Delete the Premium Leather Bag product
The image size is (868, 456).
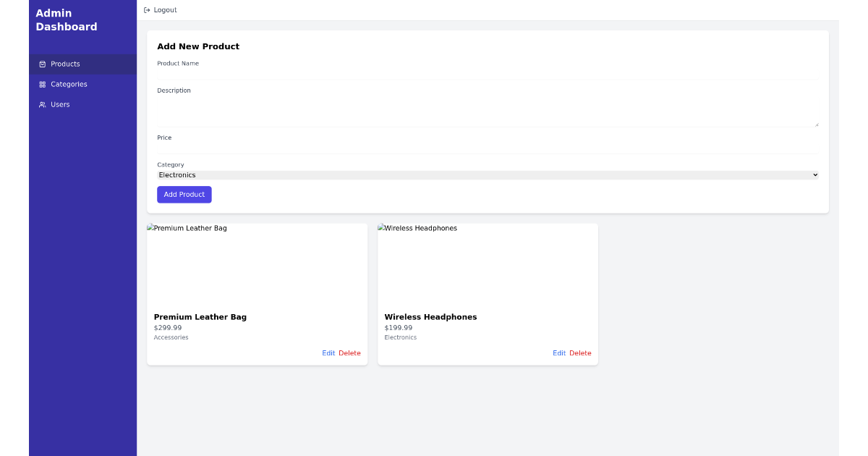click(x=350, y=352)
